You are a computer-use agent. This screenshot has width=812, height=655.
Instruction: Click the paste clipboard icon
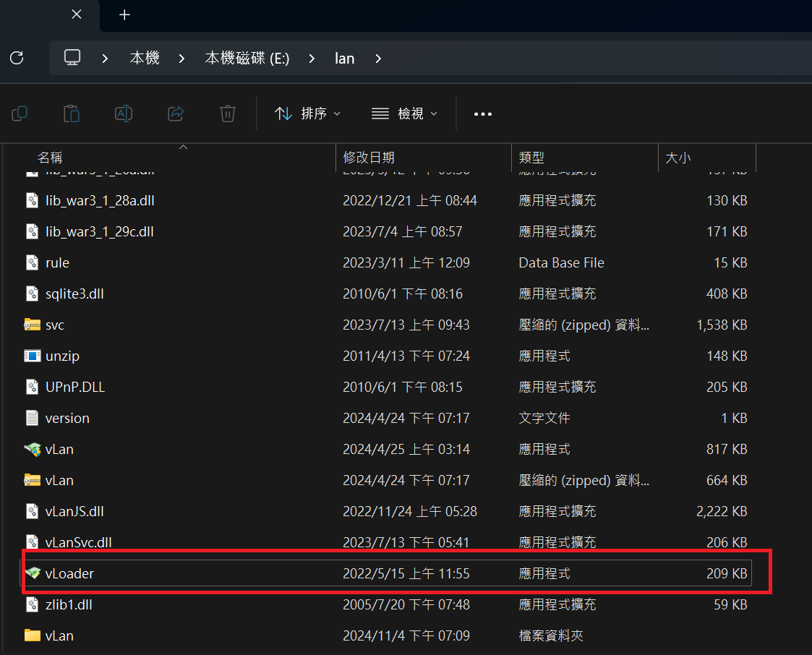(72, 114)
